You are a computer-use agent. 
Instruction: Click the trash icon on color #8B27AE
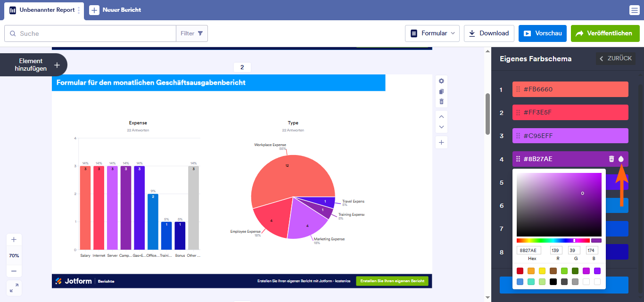(x=611, y=159)
